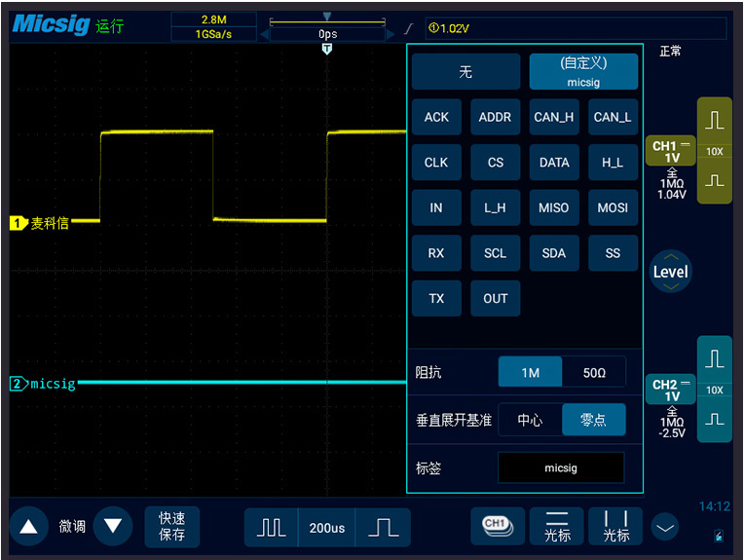Fine-tune up with triangle arrow
Screen dimensions: 744x560
tap(28, 526)
